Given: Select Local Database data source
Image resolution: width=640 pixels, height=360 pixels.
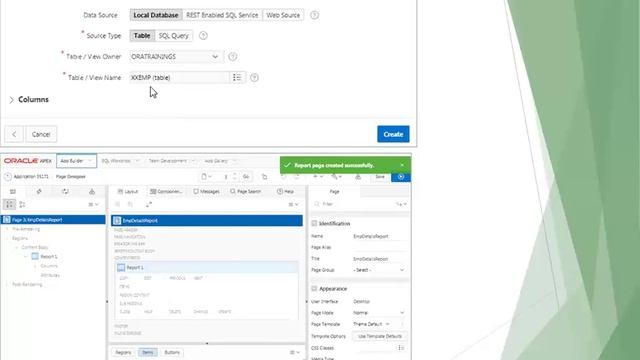Looking at the screenshot, I should click(156, 15).
